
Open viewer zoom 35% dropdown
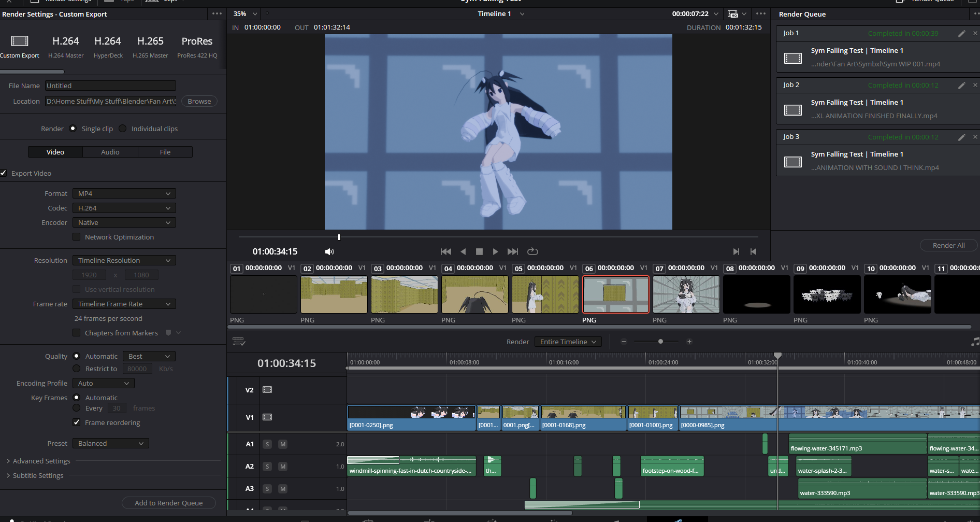click(246, 14)
